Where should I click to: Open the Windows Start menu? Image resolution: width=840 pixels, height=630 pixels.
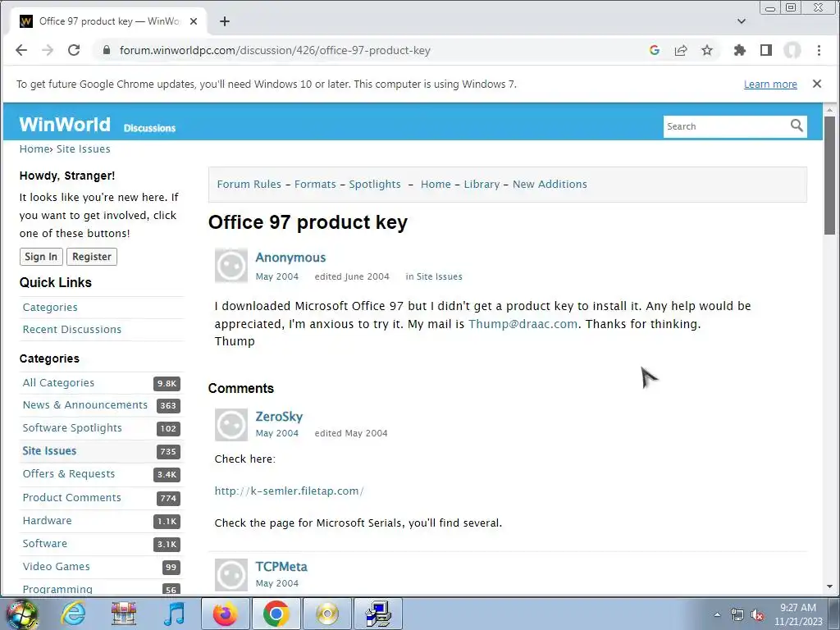(x=21, y=614)
